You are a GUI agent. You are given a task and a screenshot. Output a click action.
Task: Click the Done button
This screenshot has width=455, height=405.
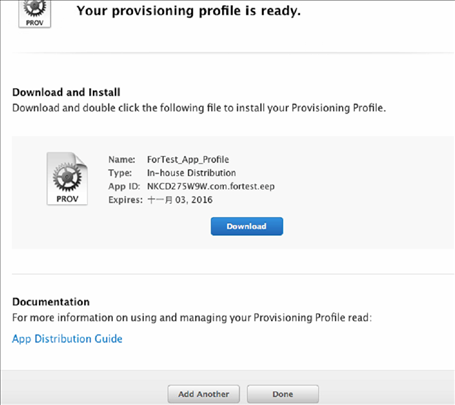tap(283, 394)
